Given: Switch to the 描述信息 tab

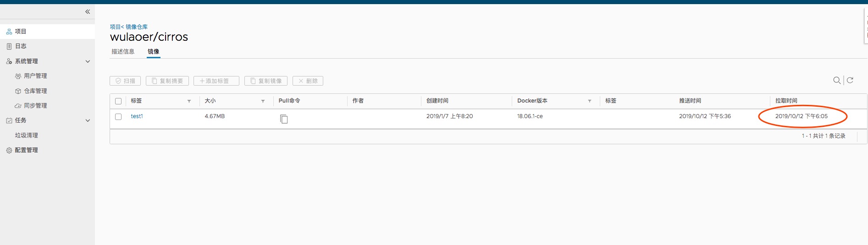Looking at the screenshot, I should click(x=123, y=52).
